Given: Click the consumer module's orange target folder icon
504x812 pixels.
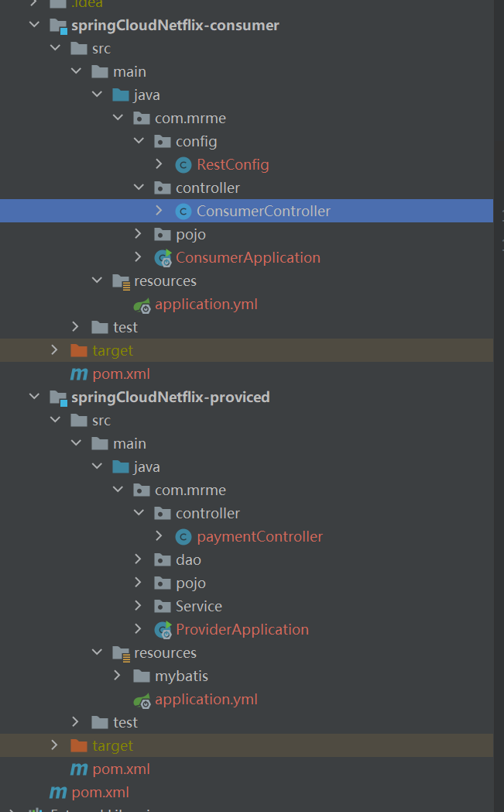Looking at the screenshot, I should [79, 350].
